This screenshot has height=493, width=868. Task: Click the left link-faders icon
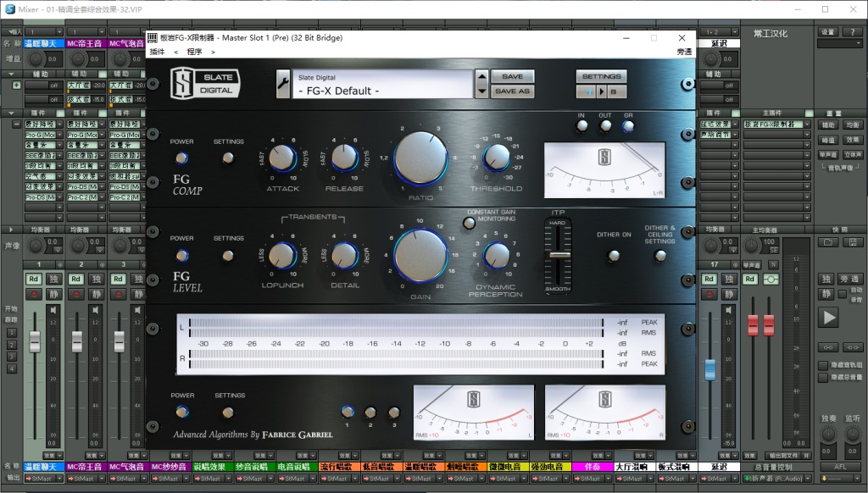click(x=828, y=347)
